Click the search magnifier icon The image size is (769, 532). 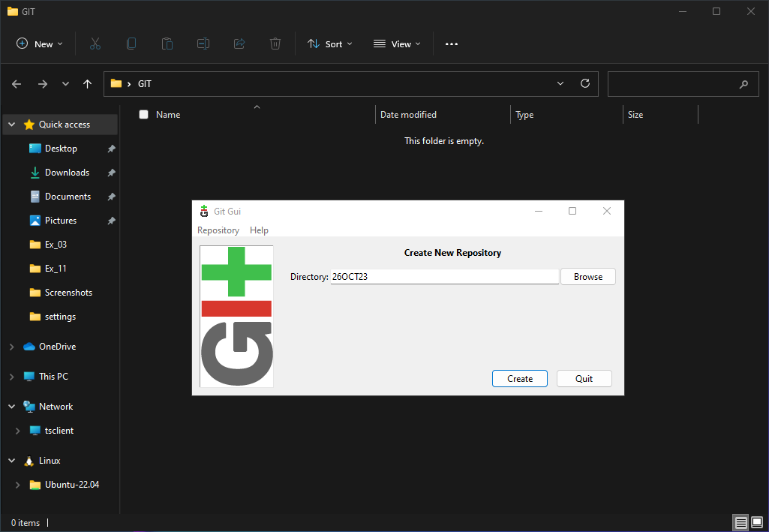743,84
